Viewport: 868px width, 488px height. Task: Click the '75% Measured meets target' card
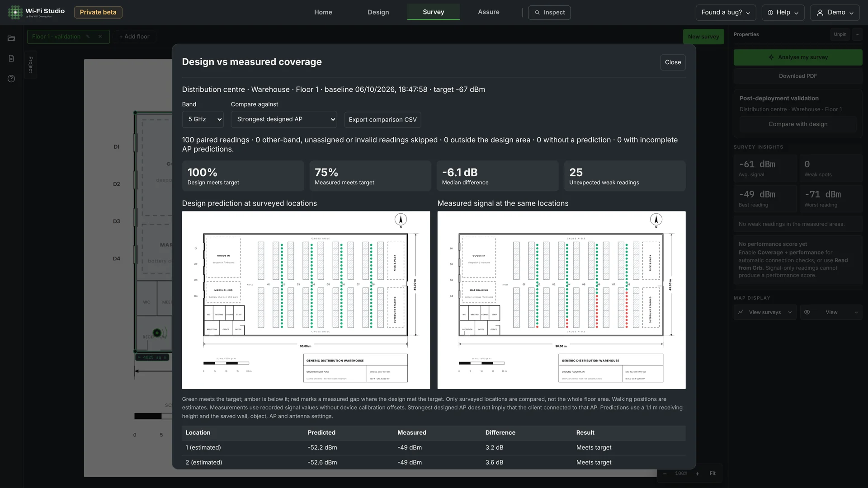370,176
